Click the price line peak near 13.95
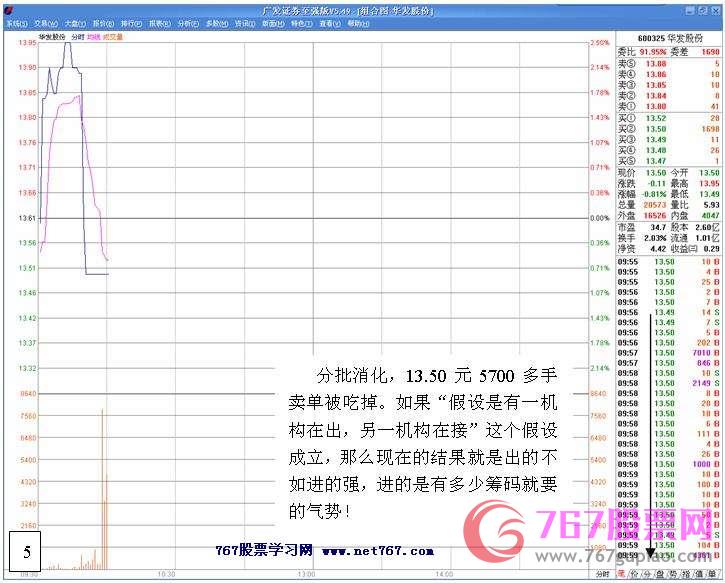 (x=68, y=44)
